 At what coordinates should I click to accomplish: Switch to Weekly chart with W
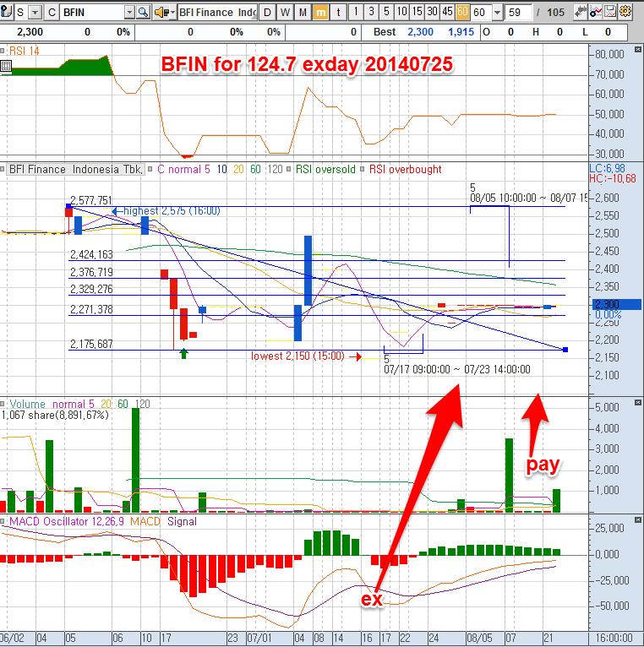tap(285, 13)
